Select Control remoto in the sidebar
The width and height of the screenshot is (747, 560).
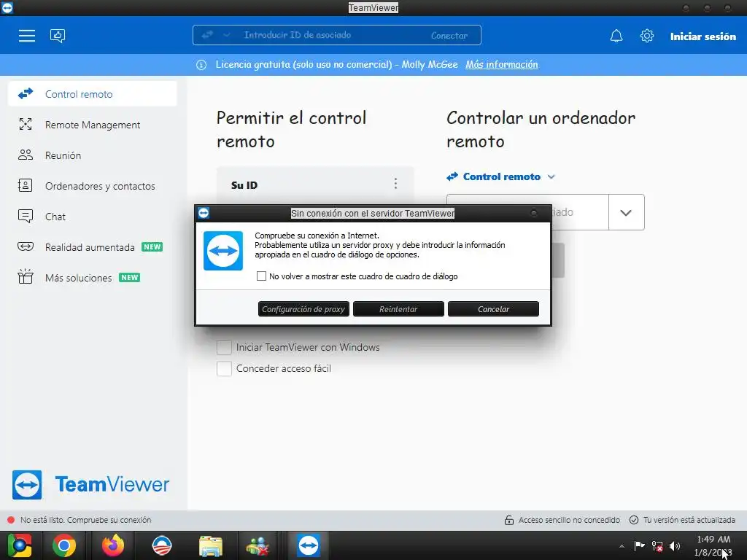pyautogui.click(x=93, y=94)
